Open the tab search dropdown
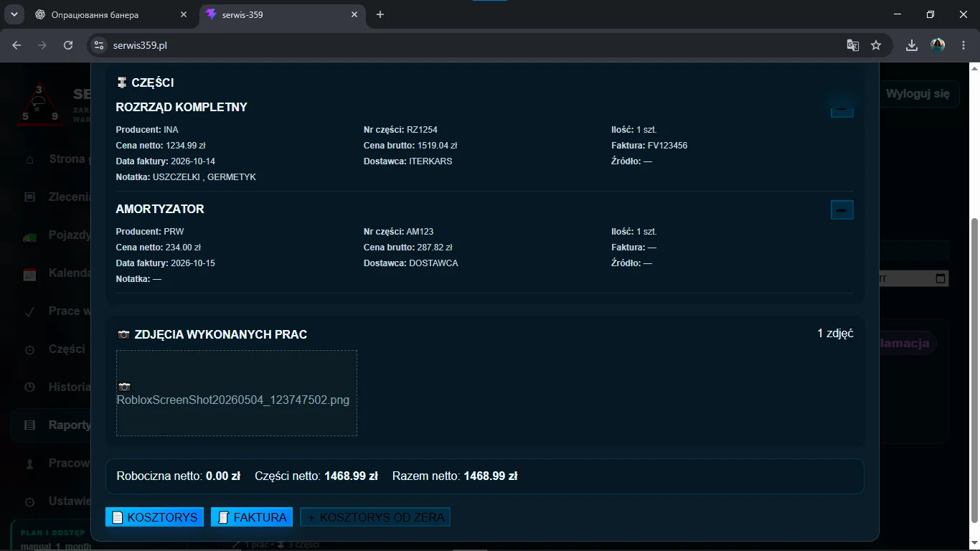The image size is (980, 551). (x=14, y=14)
